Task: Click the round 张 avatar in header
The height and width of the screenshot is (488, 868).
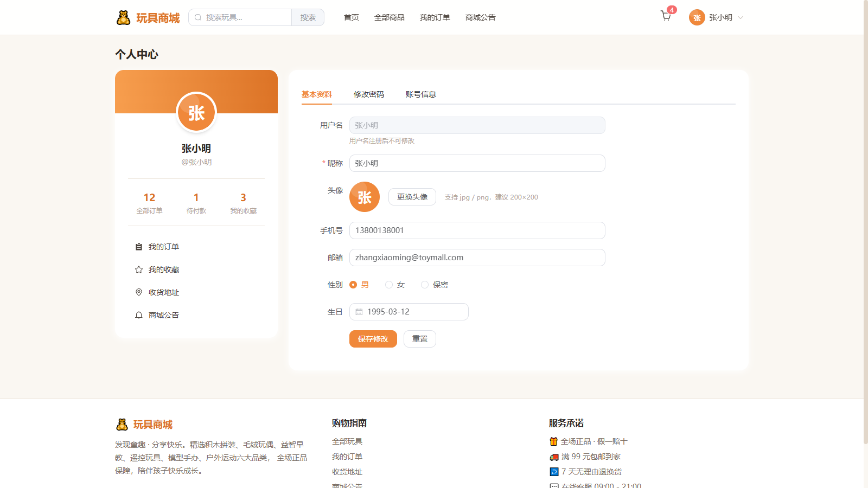Action: 697,17
